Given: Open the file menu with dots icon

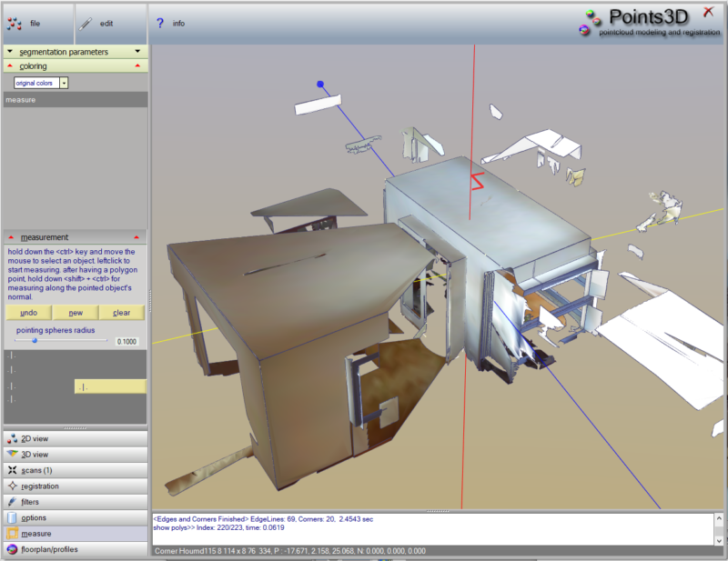Looking at the screenshot, I should (15, 24).
